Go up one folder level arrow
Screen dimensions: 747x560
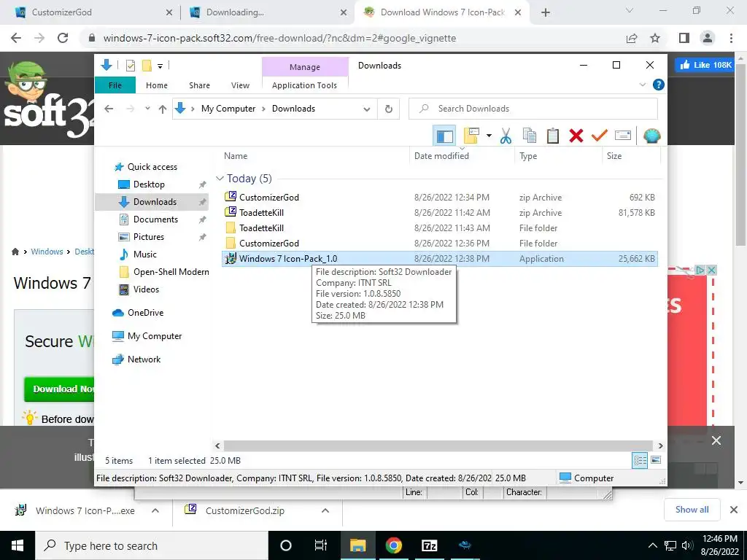163,109
